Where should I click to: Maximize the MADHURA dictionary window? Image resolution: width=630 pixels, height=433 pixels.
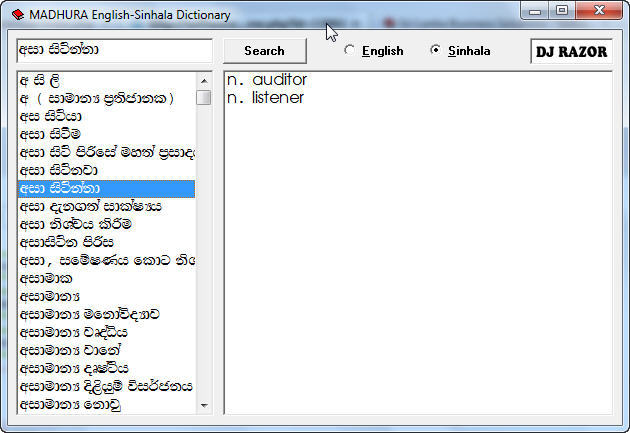562,12
